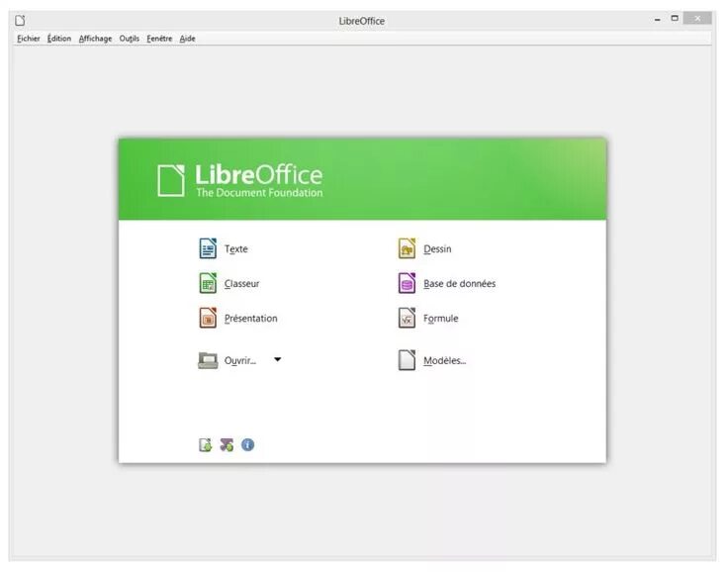Create a new Présentation
This screenshot has width=728, height=572.
pos(250,319)
